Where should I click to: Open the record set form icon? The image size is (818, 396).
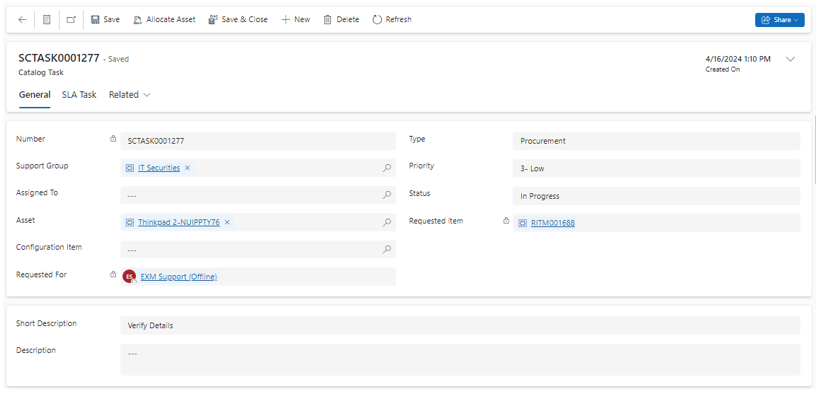[47, 20]
